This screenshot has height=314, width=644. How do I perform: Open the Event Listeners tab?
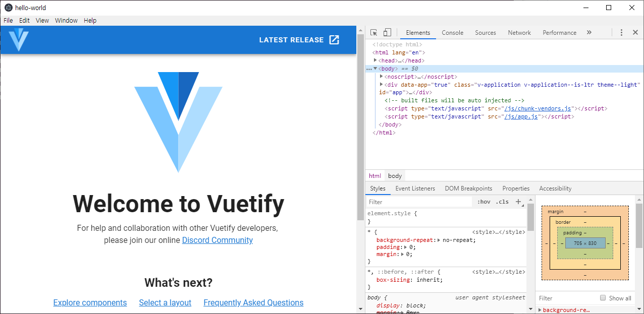[x=415, y=189]
